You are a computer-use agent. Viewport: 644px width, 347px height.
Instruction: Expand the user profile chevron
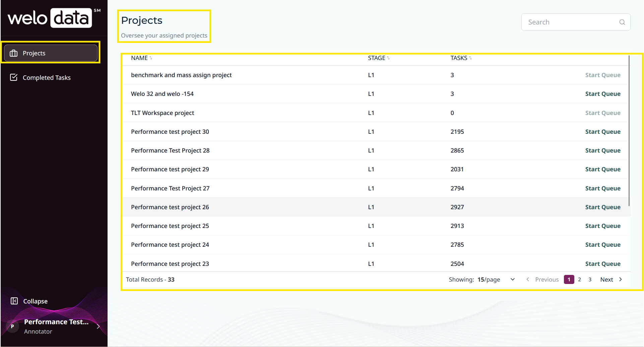(x=98, y=327)
